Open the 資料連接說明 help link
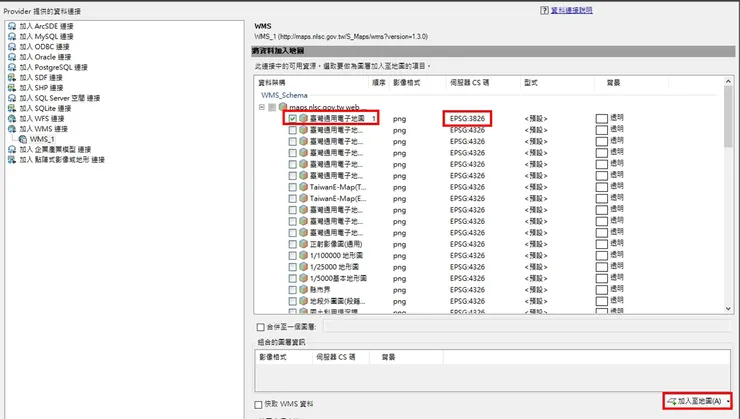The width and height of the screenshot is (740, 419). point(572,10)
